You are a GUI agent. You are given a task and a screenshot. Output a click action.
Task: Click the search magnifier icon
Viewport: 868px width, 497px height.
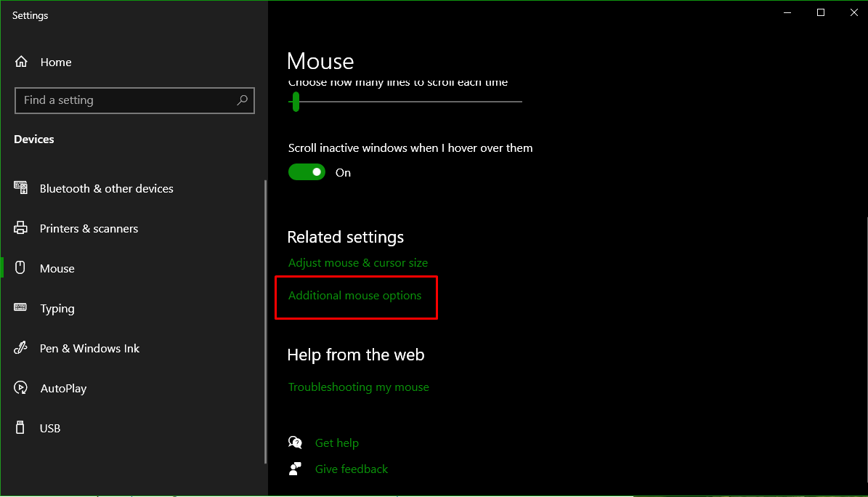242,100
